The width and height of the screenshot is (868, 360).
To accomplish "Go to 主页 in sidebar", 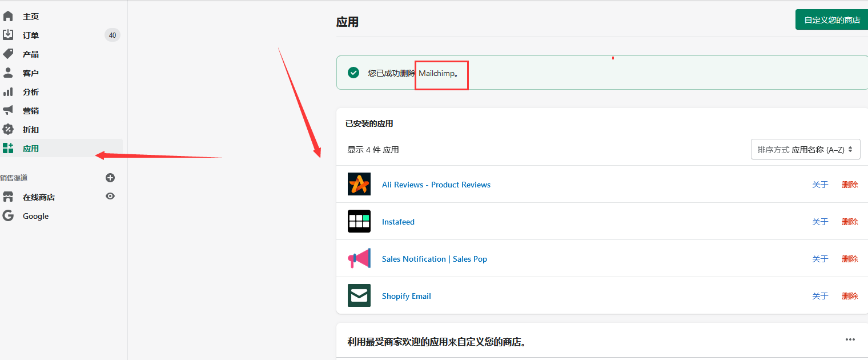I will [x=31, y=17].
